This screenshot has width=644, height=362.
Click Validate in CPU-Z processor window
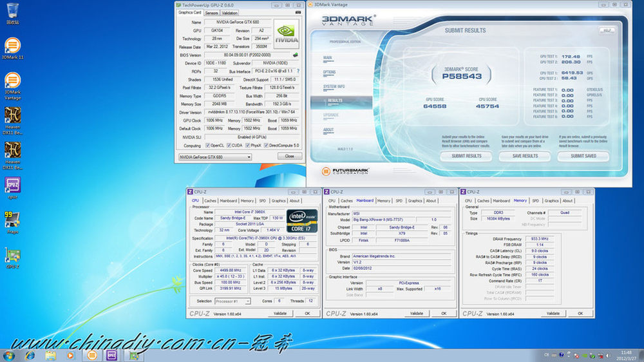coord(280,314)
